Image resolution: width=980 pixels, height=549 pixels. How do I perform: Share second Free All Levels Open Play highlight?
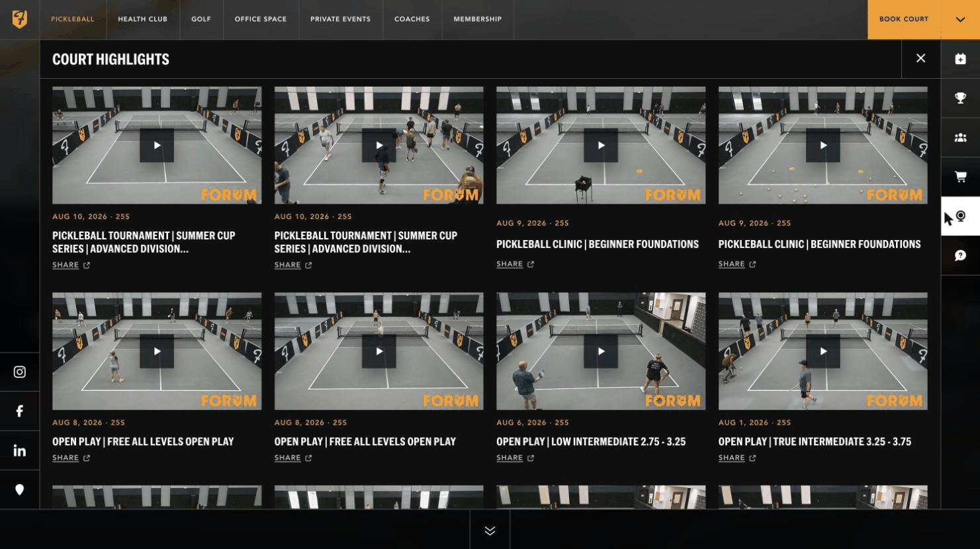point(293,458)
